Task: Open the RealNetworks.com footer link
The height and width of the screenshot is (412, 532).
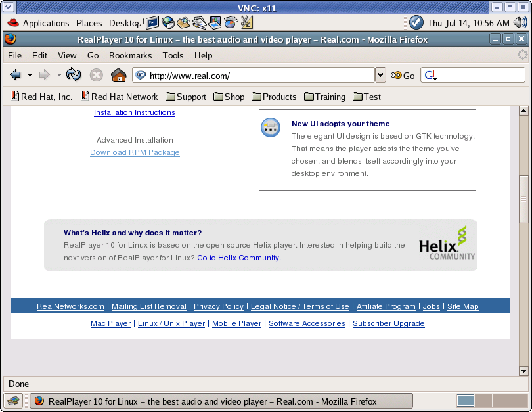Action: tap(70, 306)
